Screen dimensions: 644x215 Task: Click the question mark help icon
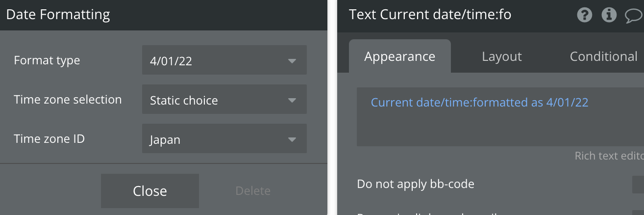click(x=585, y=15)
